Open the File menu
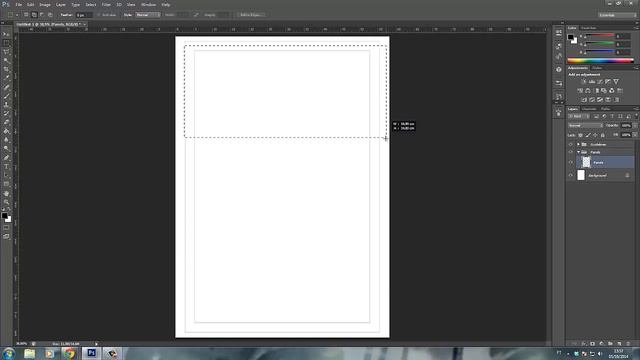 (x=18, y=4)
